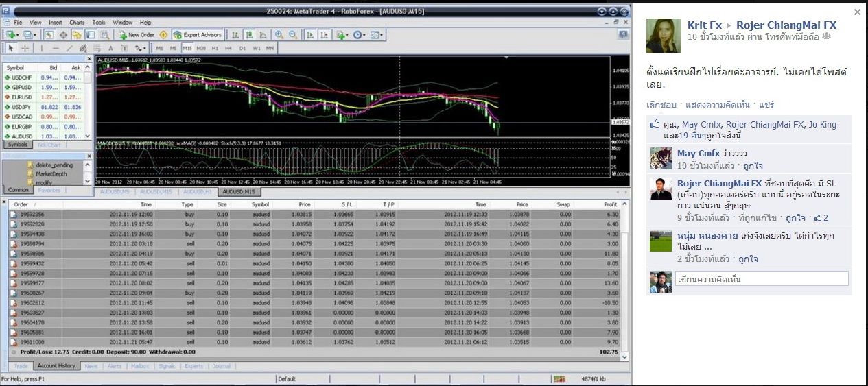This screenshot has height=386, width=868.
Task: Open the Tools menu
Action: pyautogui.click(x=99, y=23)
